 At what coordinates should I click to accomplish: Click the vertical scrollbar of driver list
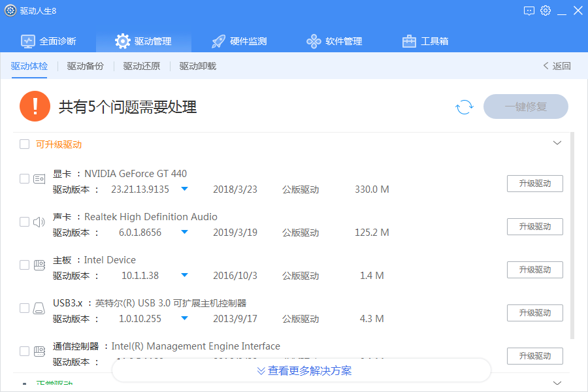pos(572,235)
